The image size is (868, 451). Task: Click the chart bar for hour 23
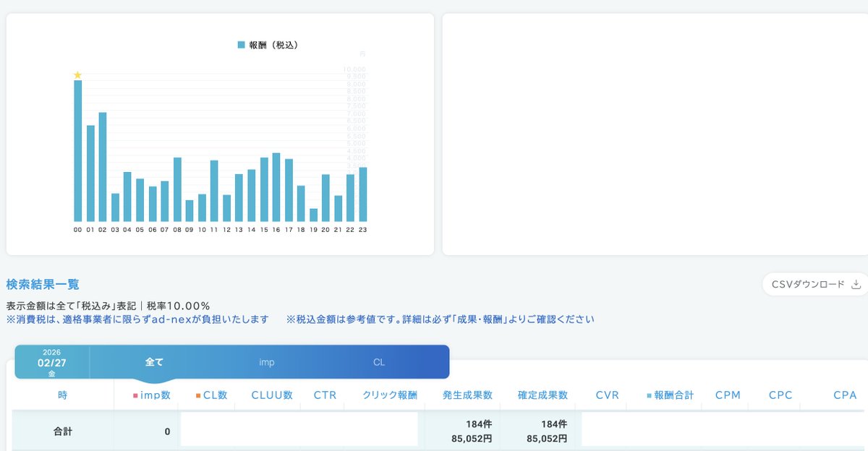363,194
